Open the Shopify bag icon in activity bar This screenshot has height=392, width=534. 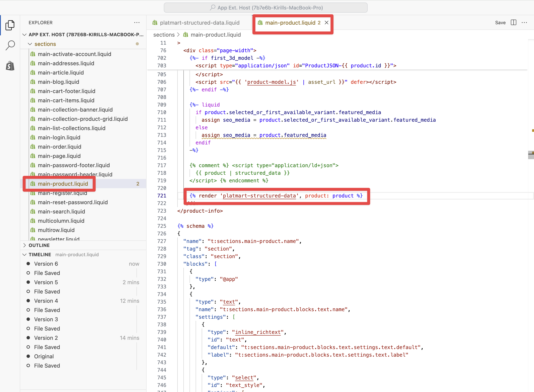click(x=10, y=66)
